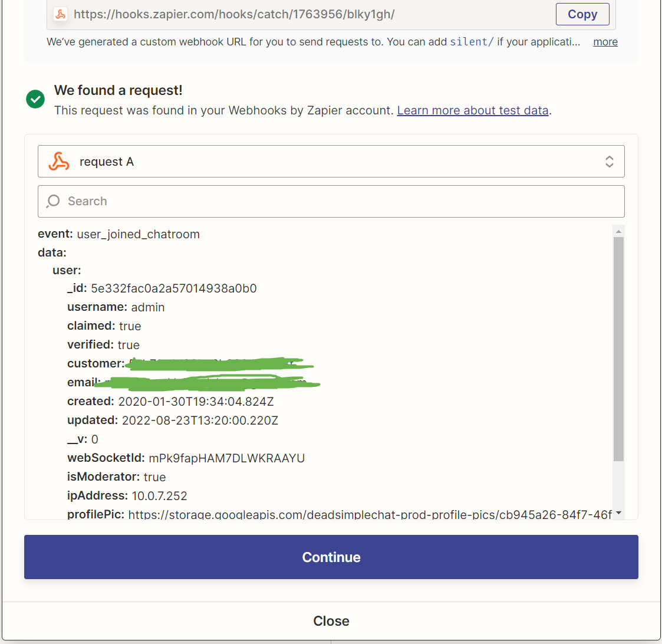Viewport: 662px width, 644px height.
Task: Click the magnifier icon in the search box
Action: [x=53, y=201]
